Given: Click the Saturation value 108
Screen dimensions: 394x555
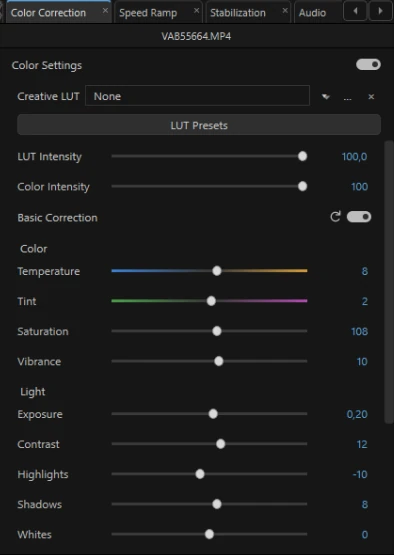Looking at the screenshot, I should coord(359,332).
